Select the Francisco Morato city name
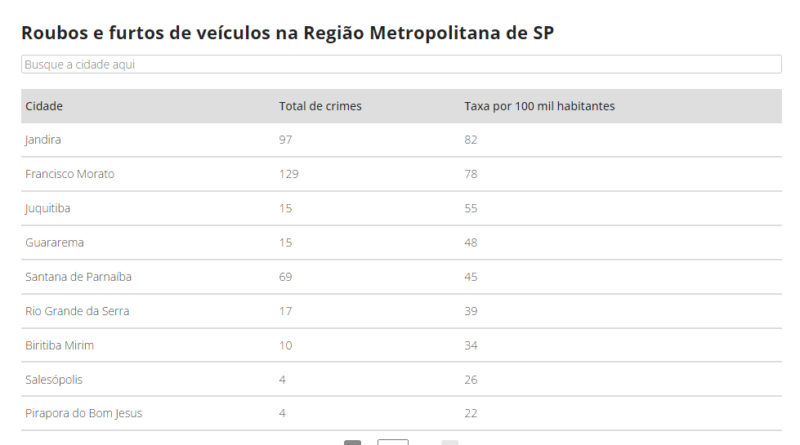This screenshot has width=800, height=445. 70,174
